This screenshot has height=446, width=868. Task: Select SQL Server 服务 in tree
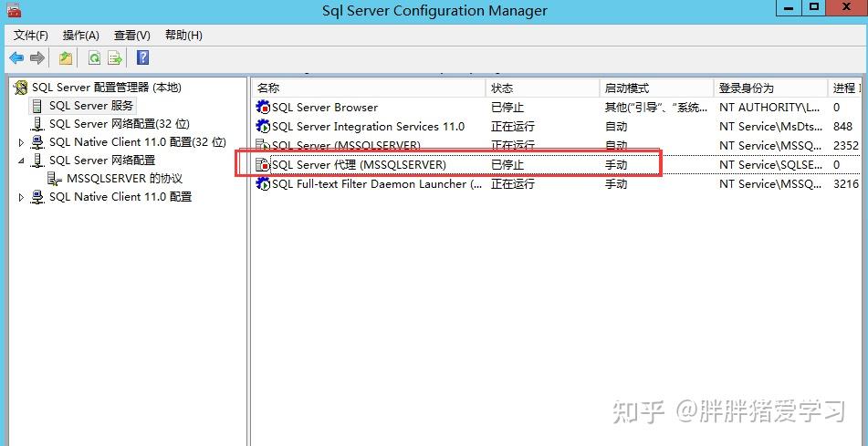91,106
